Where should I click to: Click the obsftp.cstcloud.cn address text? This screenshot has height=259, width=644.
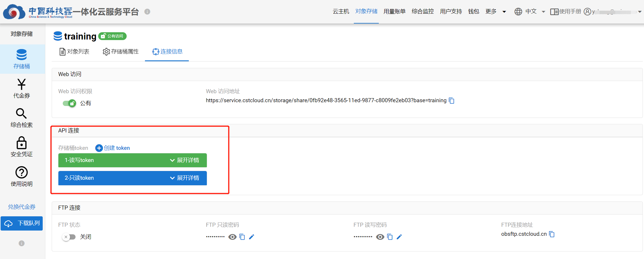524,234
